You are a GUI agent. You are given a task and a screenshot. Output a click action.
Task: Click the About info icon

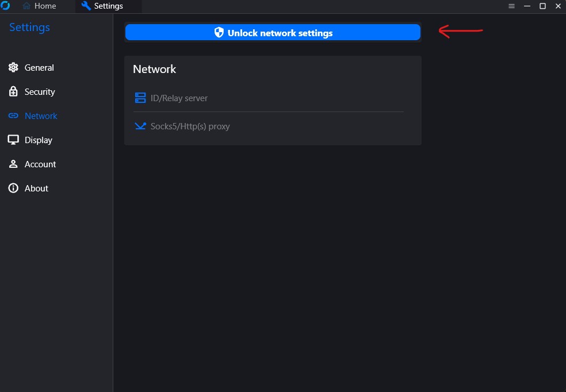13,189
